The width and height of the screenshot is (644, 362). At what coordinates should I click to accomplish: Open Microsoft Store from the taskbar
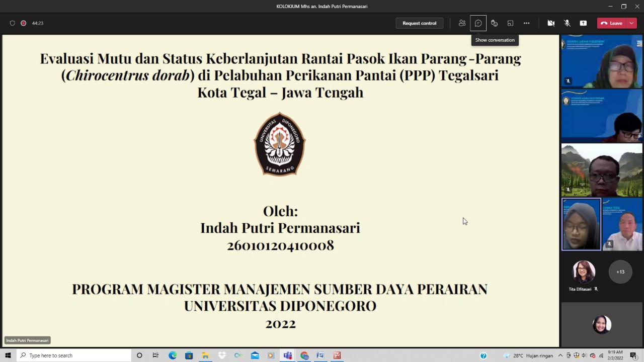[x=189, y=355]
